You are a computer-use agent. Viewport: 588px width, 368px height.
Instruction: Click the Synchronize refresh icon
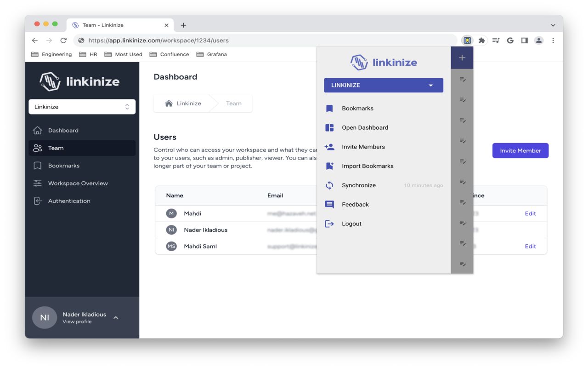click(329, 185)
